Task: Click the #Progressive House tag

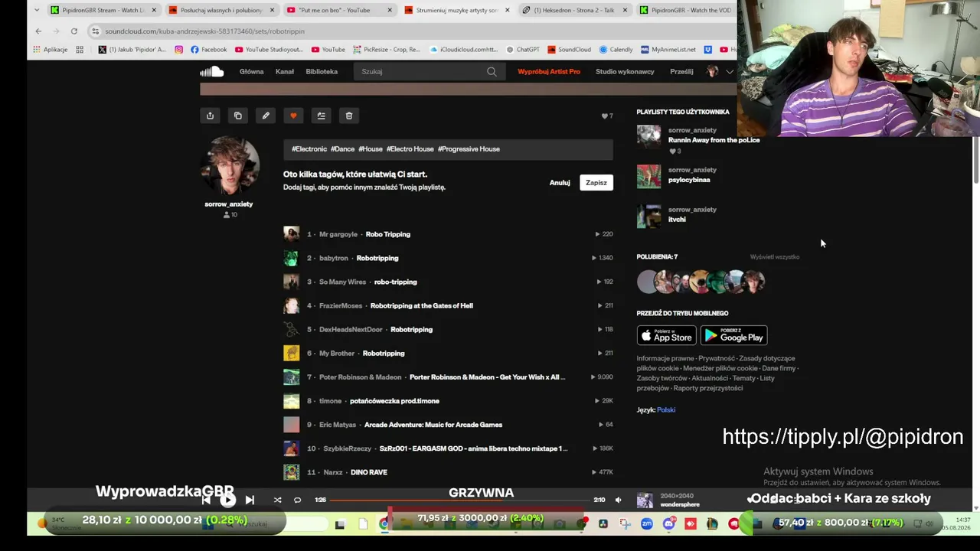Action: [469, 149]
